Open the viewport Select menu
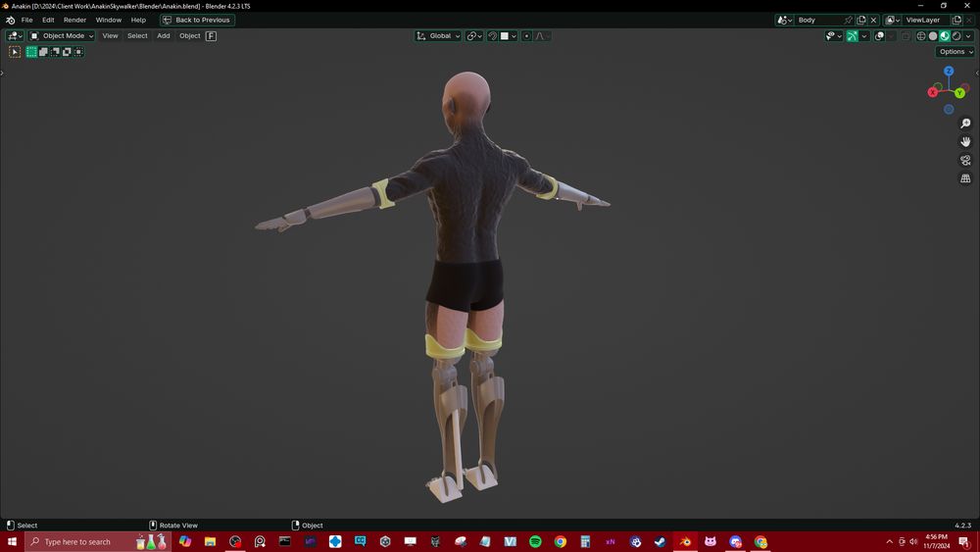The width and height of the screenshot is (980, 552). (137, 36)
